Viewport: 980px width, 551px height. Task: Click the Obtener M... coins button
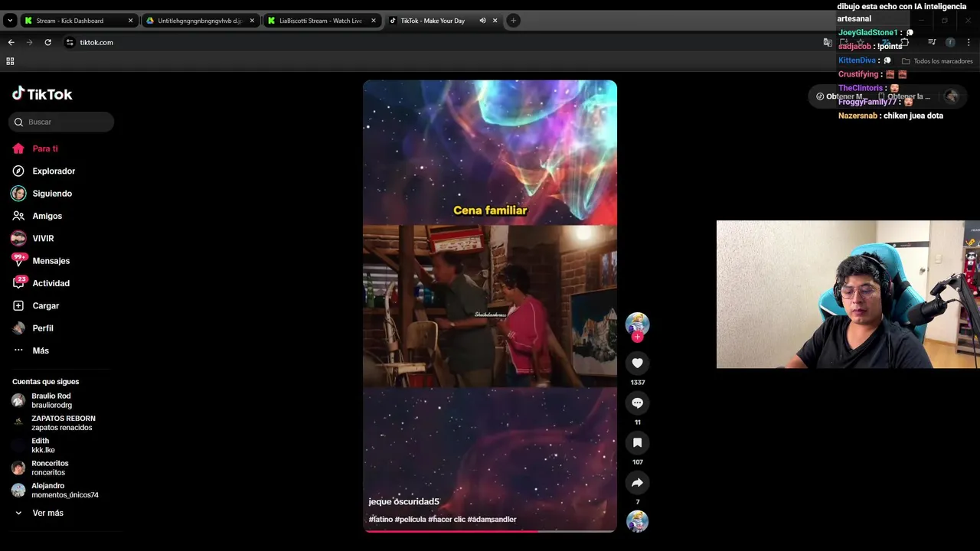click(840, 96)
